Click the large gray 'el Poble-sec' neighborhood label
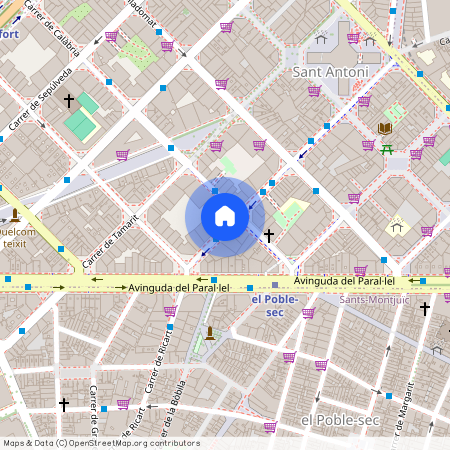 pyautogui.click(x=340, y=420)
